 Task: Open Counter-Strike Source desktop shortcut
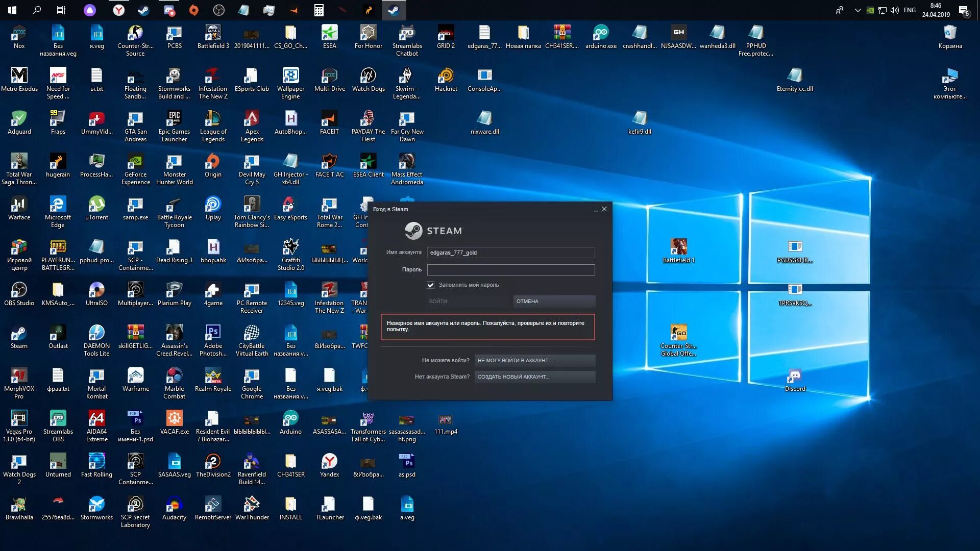point(135,40)
